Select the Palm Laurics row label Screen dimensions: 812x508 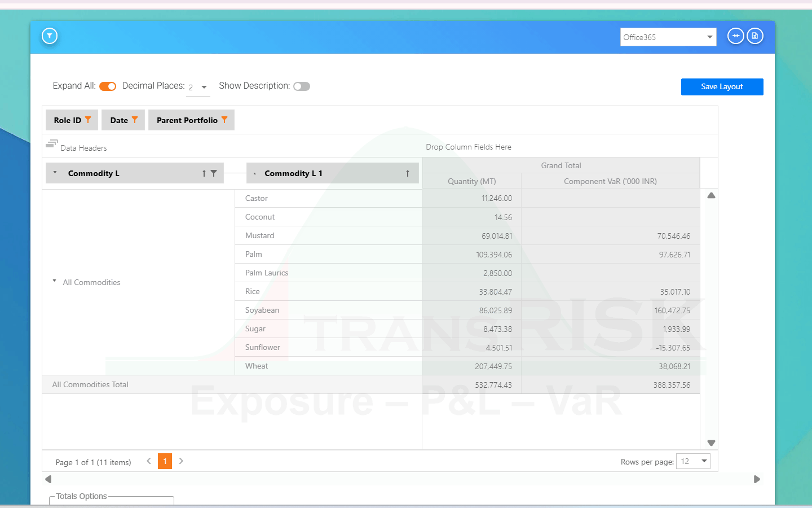(x=267, y=273)
